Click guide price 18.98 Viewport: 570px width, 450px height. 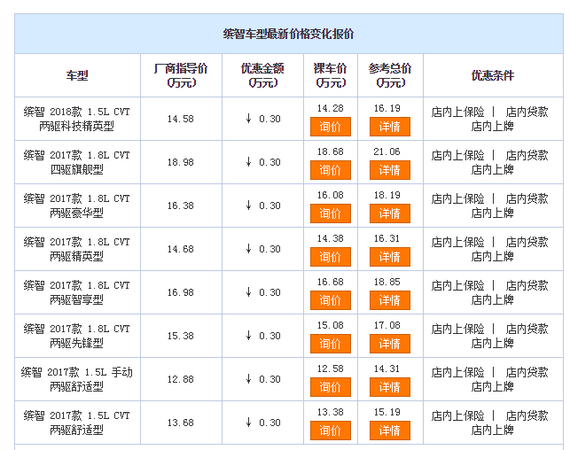[181, 162]
